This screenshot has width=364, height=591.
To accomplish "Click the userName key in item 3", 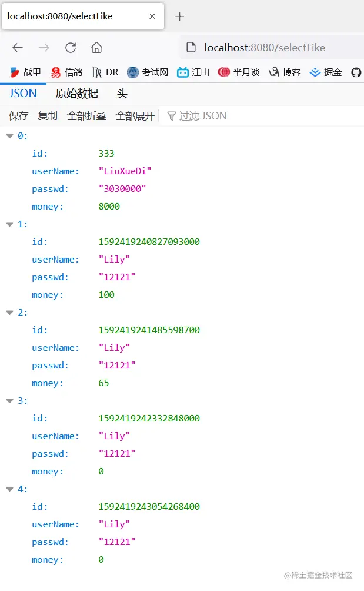I will click(x=55, y=436).
